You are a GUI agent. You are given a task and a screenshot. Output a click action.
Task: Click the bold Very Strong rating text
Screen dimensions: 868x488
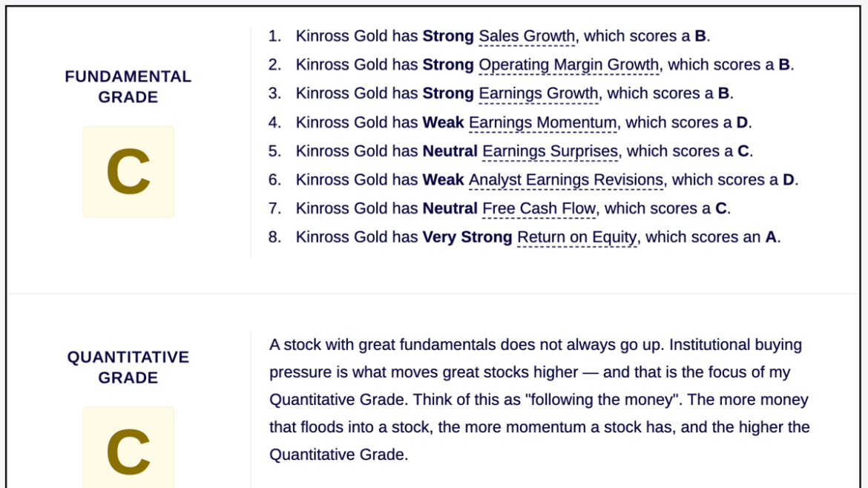coord(467,237)
